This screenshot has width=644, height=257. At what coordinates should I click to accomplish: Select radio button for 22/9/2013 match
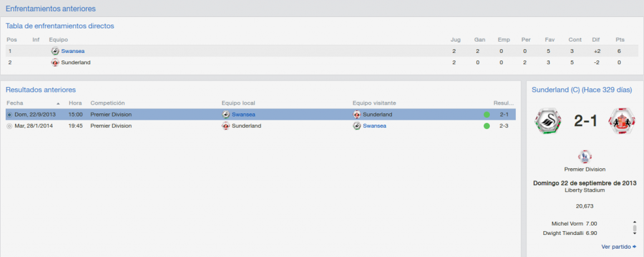pos(10,115)
